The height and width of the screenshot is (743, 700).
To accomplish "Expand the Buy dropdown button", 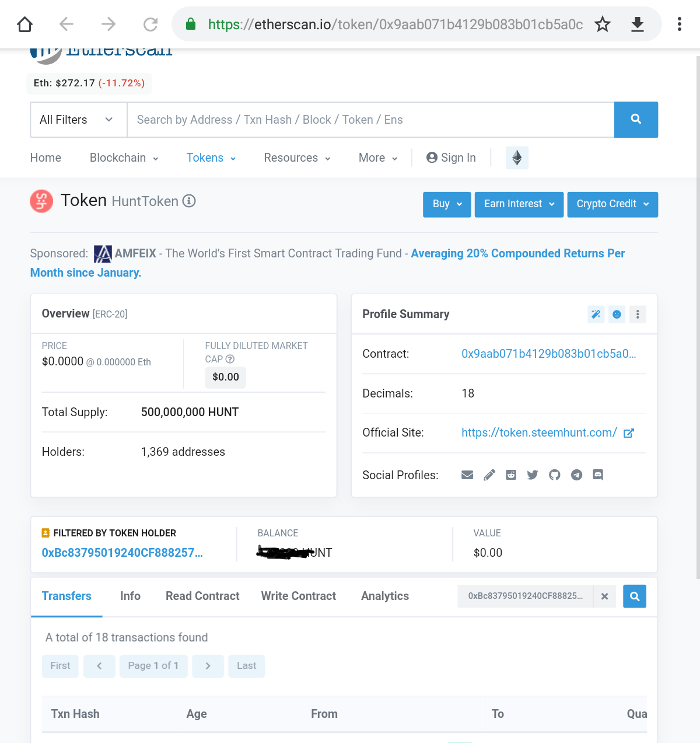I will pos(447,204).
